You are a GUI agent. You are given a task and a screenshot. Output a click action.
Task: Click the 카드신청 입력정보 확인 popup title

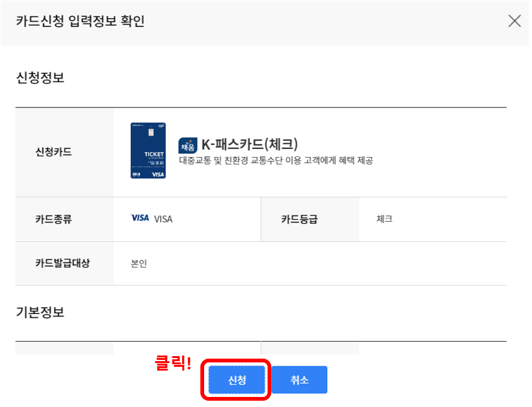click(x=79, y=21)
